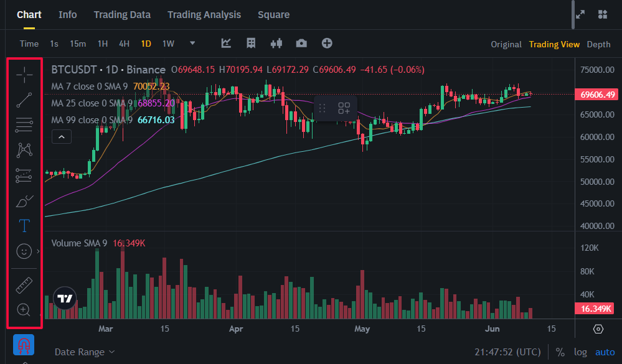This screenshot has width=622, height=364.
Task: Expand chart to fullscreen
Action: point(580,15)
